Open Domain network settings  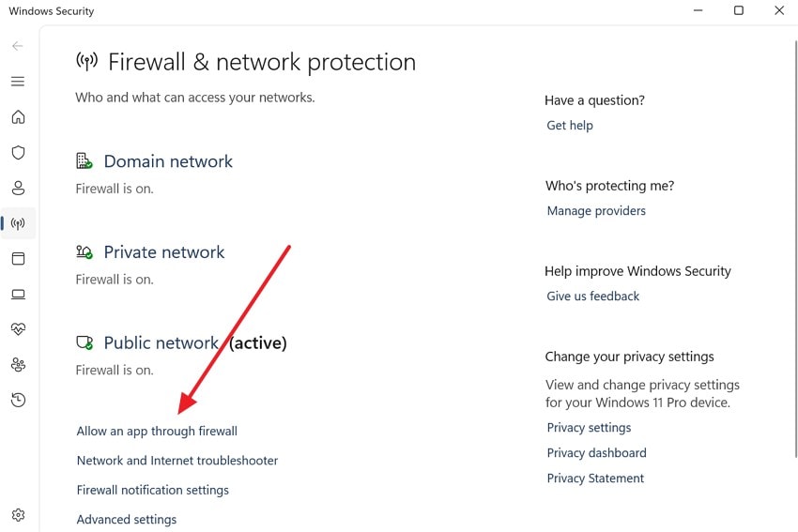168,161
